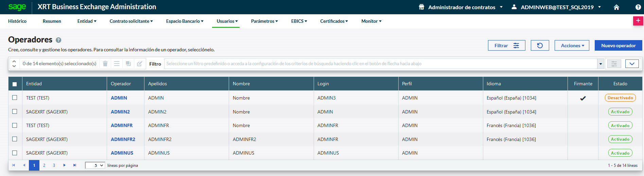This screenshot has width=644, height=176.
Task: Change lines per page dropdown
Action: click(95, 165)
